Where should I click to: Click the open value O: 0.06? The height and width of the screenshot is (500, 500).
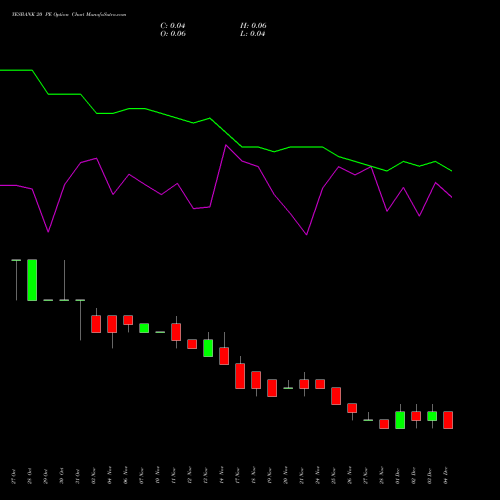[173, 34]
